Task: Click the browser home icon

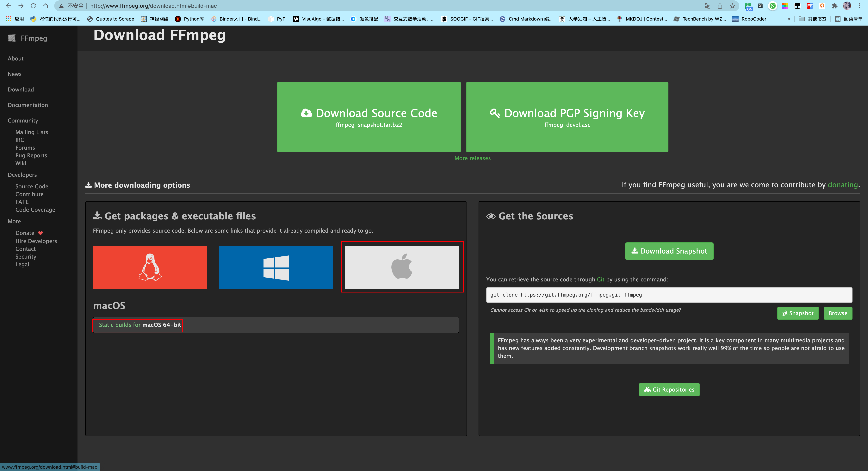Action: coord(46,6)
